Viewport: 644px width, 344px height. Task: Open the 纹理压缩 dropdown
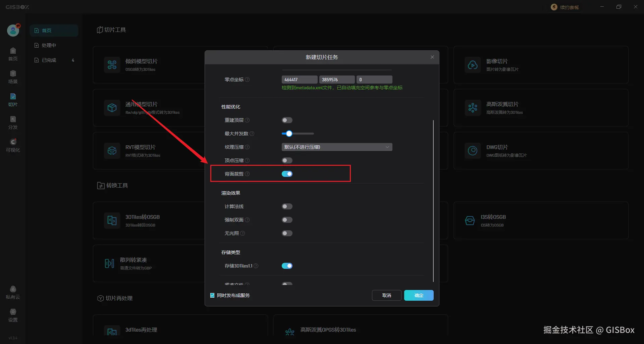click(337, 147)
